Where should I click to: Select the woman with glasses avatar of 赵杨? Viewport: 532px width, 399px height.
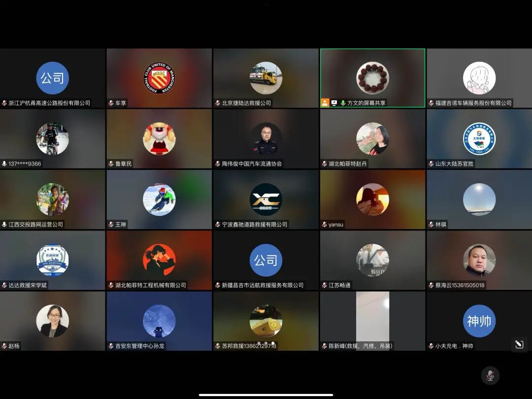coord(53,321)
